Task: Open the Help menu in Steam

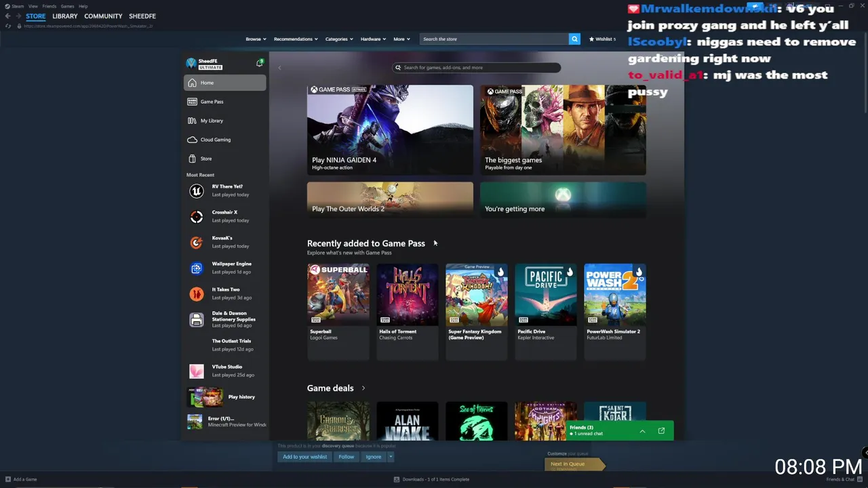Action: [83, 6]
